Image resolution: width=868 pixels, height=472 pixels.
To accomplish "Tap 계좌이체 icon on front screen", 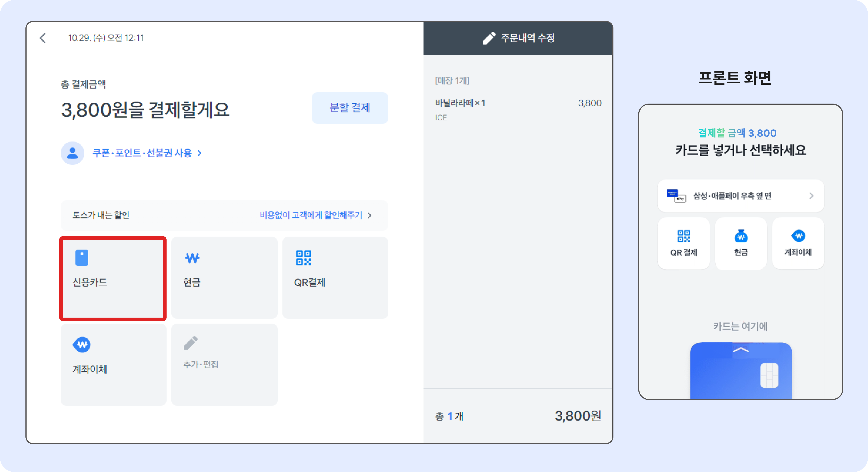I will [x=798, y=236].
